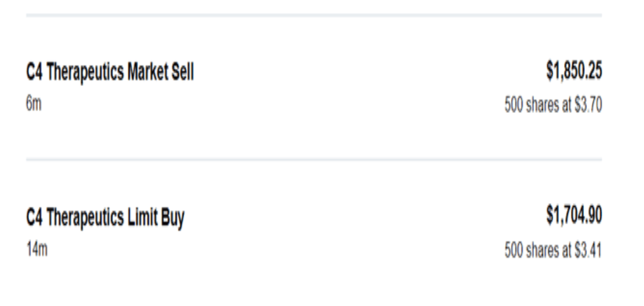Open the C4 Therapeutics Limit Buy transaction

pyautogui.click(x=105, y=219)
